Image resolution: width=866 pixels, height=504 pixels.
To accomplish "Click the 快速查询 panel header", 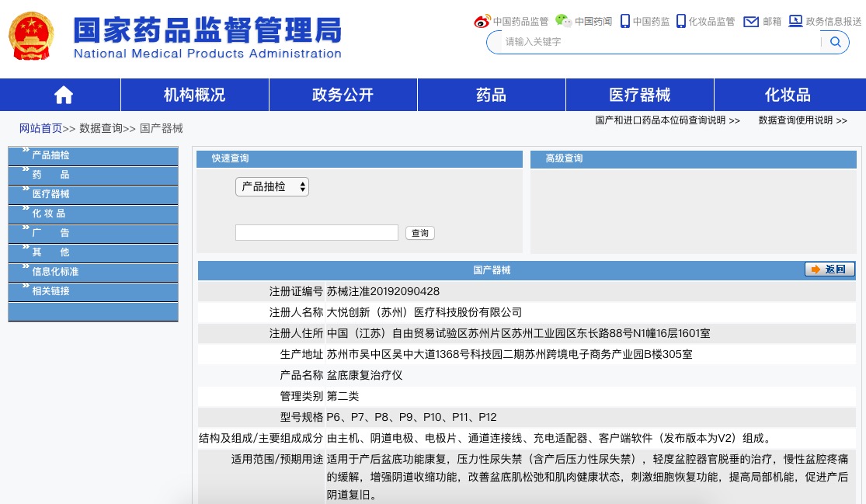I will click(x=360, y=159).
